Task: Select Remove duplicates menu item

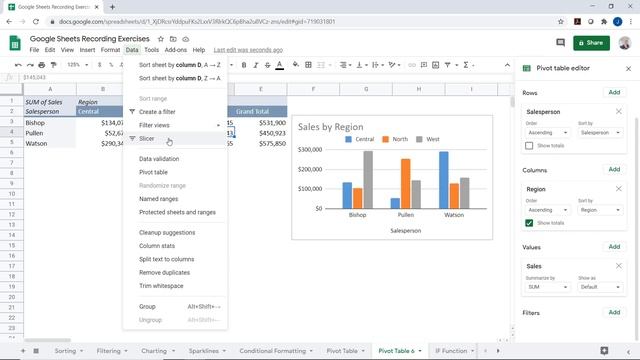Action: 175,273
